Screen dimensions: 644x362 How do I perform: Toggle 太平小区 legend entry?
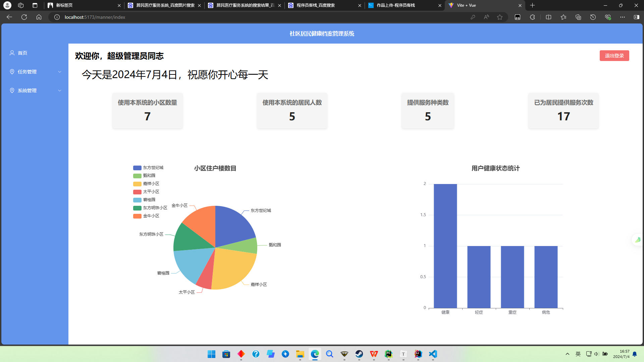[x=146, y=192]
